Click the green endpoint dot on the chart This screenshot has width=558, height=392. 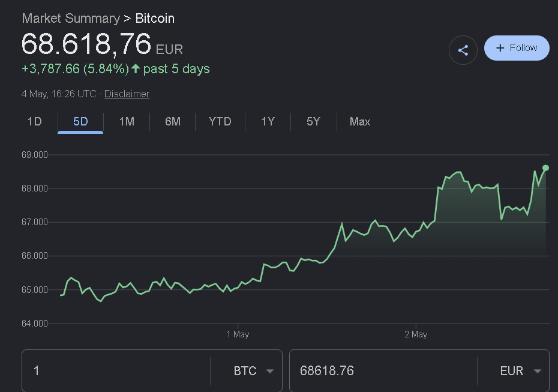coord(545,167)
